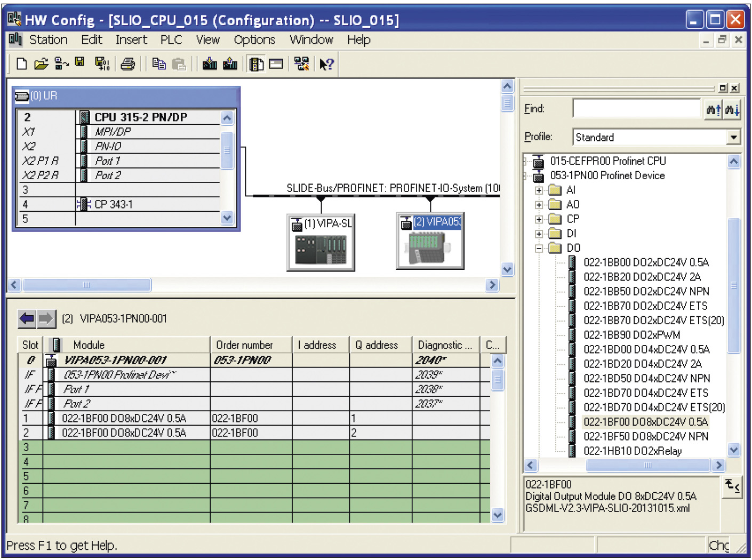
Task: Click the Open station toolbar icon
Action: click(41, 64)
